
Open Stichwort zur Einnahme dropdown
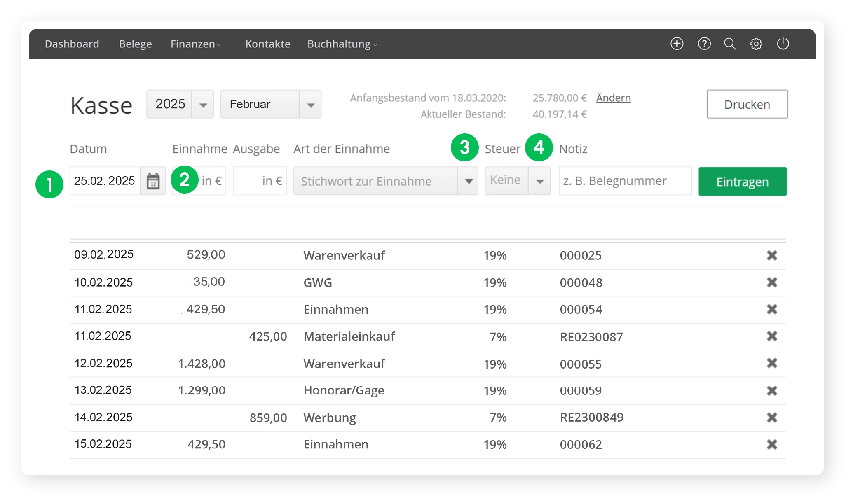pyautogui.click(x=468, y=181)
